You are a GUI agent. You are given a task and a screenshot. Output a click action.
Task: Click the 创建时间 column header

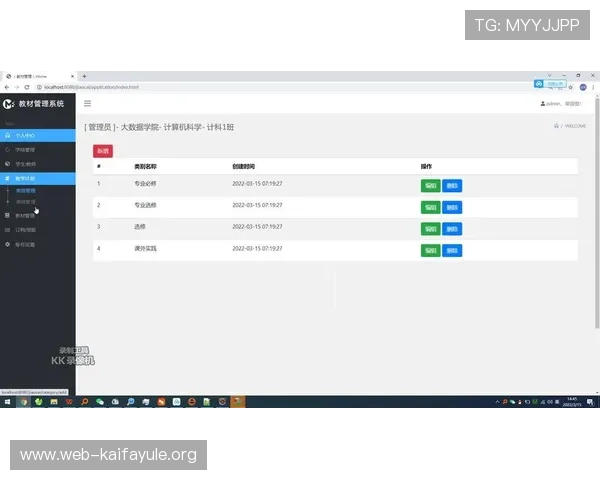coord(243,167)
